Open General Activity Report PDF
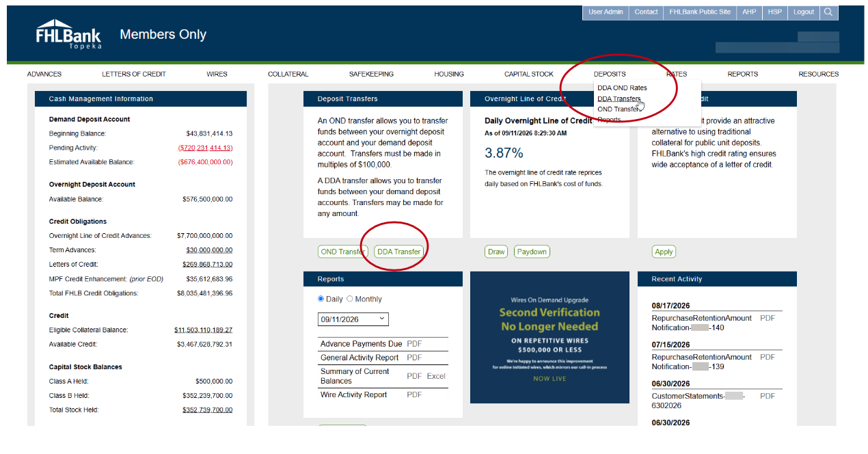Screen dimensions: 868x454 pos(414,358)
